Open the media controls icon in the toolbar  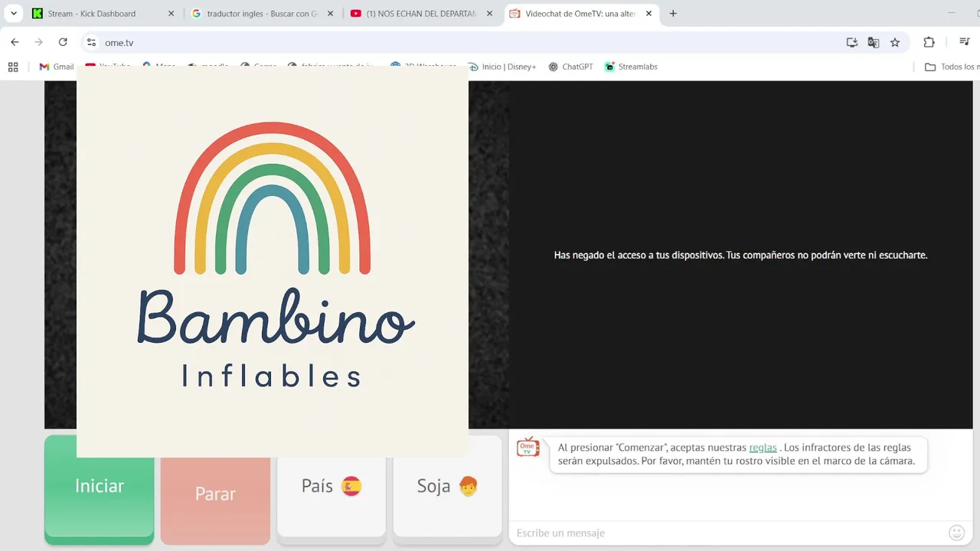click(x=965, y=42)
